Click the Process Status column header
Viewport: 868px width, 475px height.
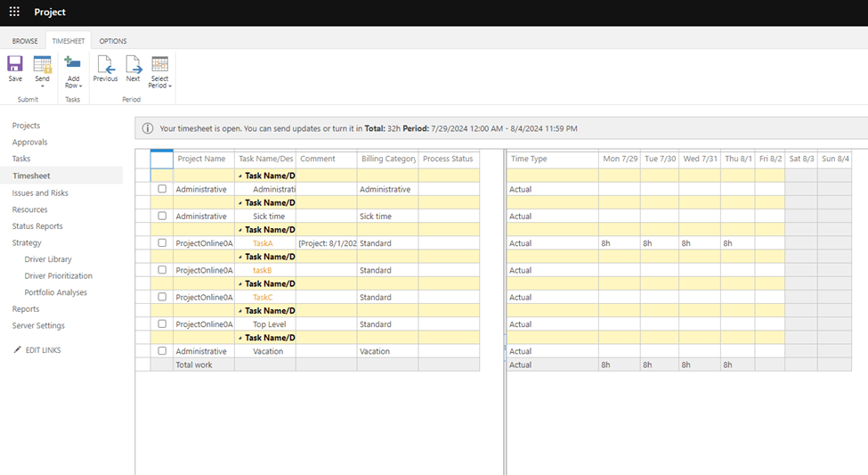[449, 159]
